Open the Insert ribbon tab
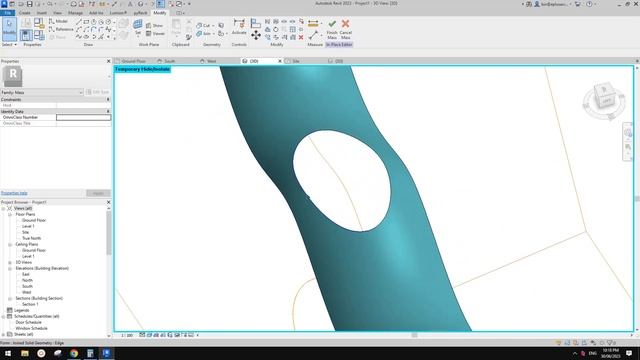The width and height of the screenshot is (640, 360). point(42,13)
